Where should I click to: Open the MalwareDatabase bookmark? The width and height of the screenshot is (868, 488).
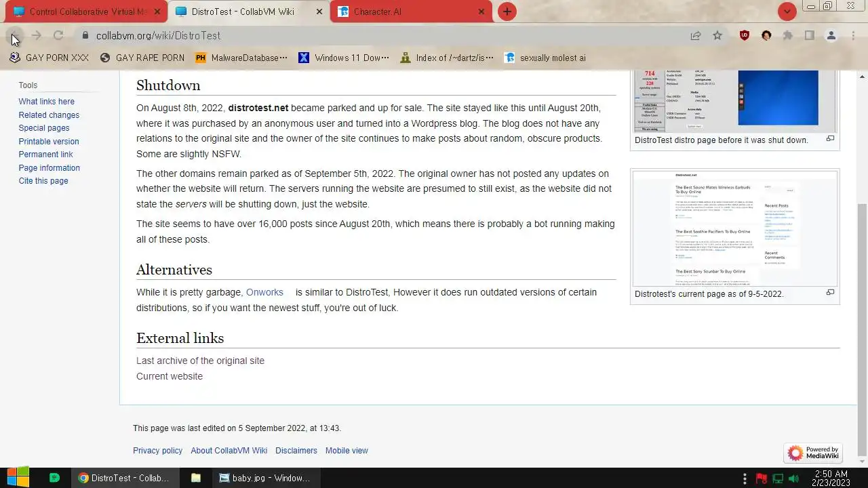tap(241, 58)
